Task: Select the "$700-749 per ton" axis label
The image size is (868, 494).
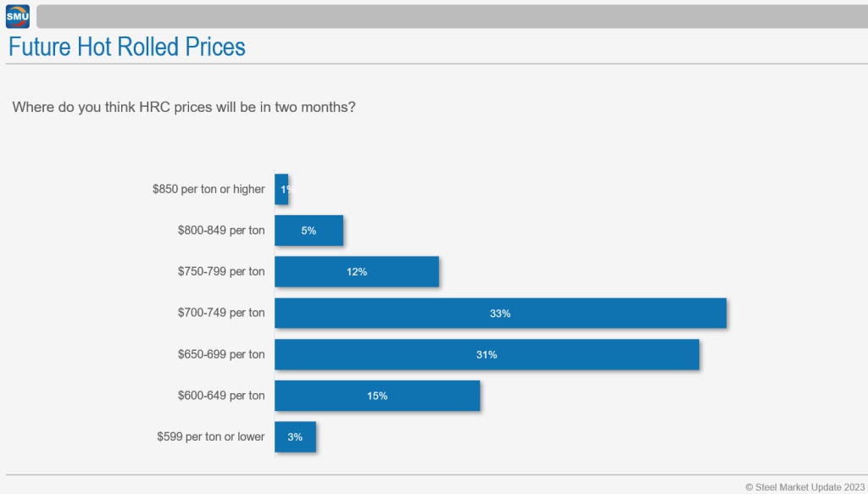Action: coord(221,314)
